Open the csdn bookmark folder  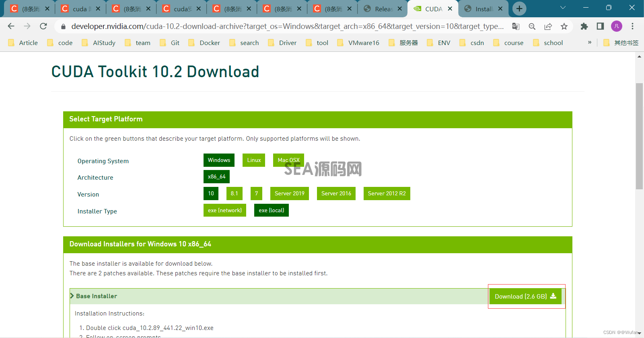coord(472,43)
